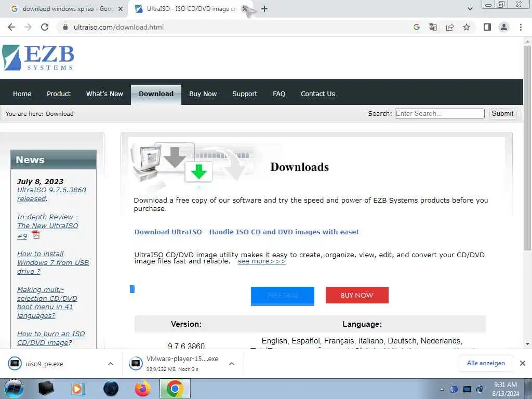Image resolution: width=532 pixels, height=399 pixels.
Task: Click Chrome icon in taskbar
Action: point(175,389)
